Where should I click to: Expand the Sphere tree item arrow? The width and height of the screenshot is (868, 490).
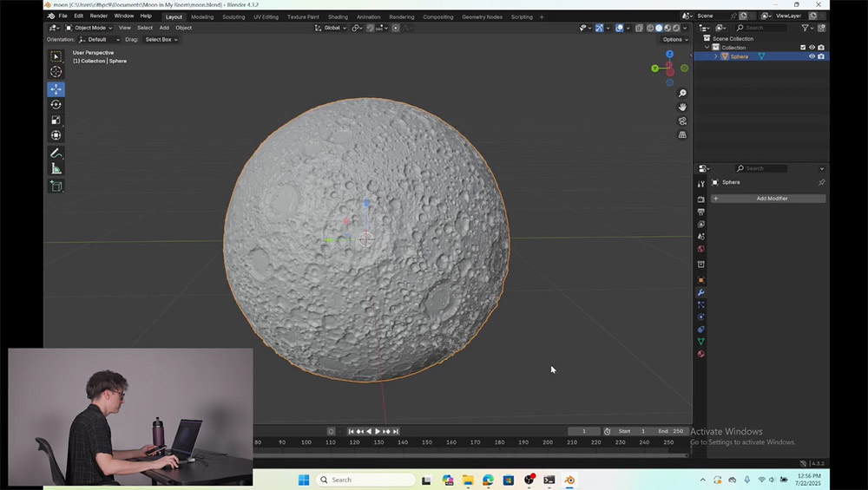(x=716, y=56)
